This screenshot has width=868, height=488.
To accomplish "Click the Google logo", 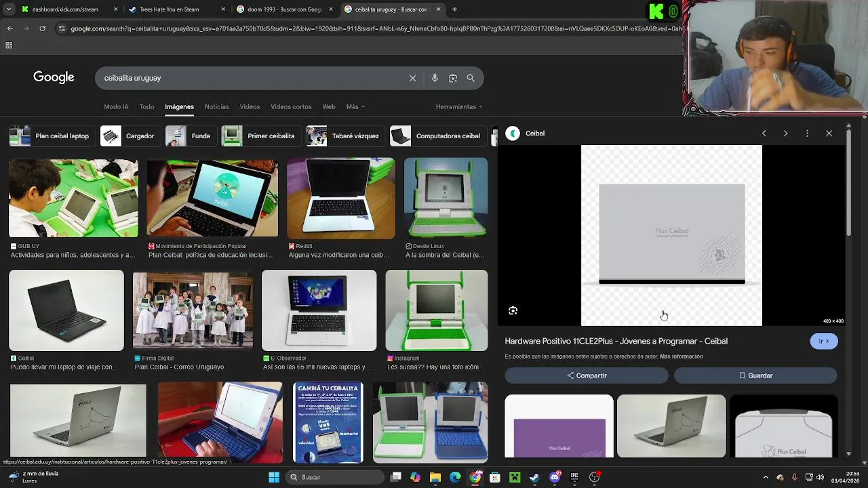I will point(54,77).
